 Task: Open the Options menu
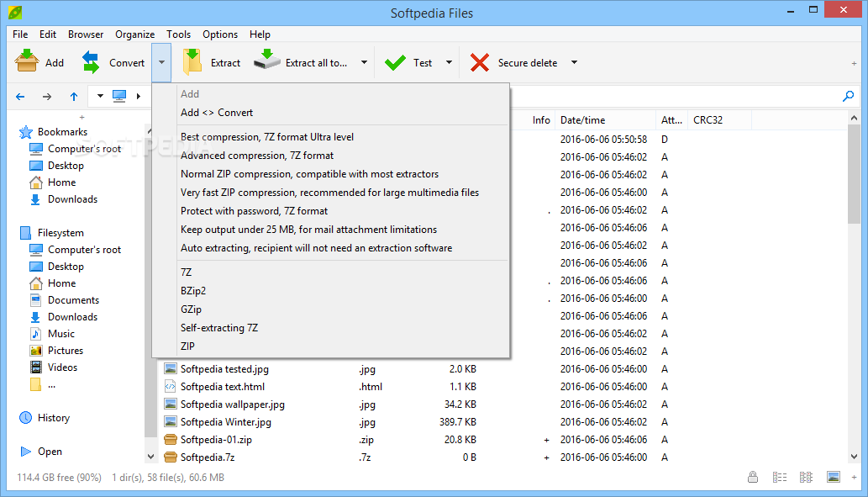(220, 34)
